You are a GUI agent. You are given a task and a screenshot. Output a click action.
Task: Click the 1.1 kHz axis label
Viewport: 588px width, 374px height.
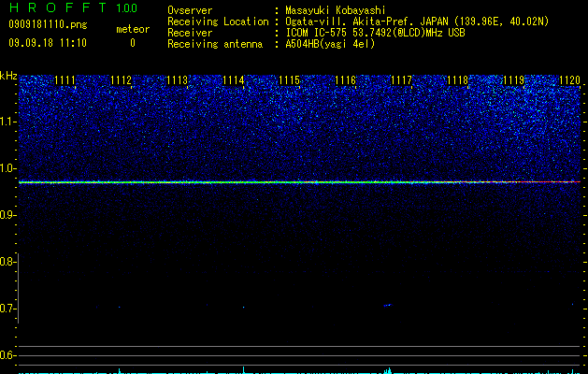point(7,122)
